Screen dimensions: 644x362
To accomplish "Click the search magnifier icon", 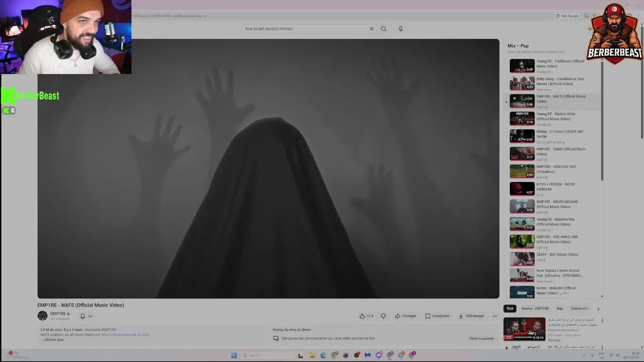I will pyautogui.click(x=383, y=29).
